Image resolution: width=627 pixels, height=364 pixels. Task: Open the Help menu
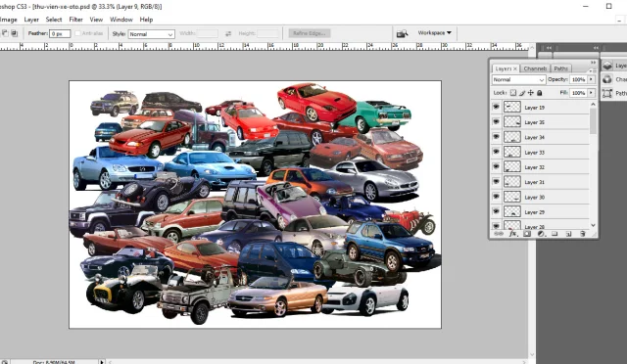click(x=146, y=20)
